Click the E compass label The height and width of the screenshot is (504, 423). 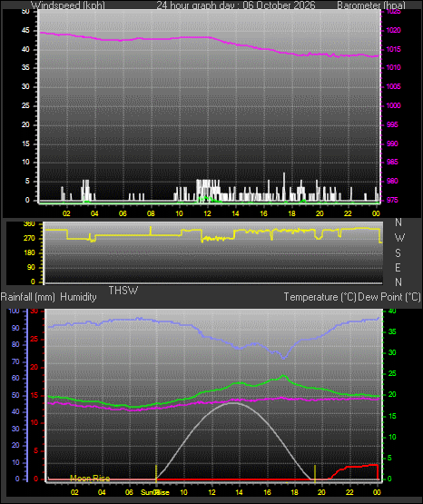[398, 268]
